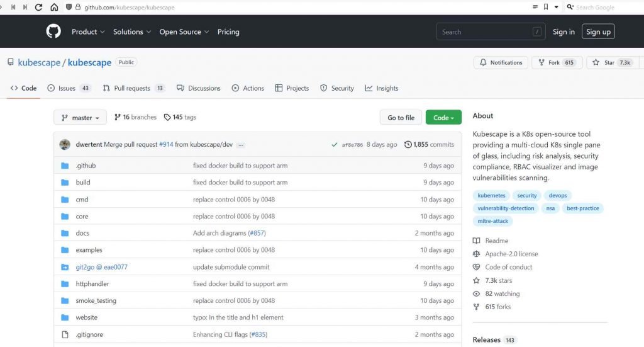Screen dimensions: 644x347
Task: Expand the commit message ellipsis button
Action: point(241,145)
